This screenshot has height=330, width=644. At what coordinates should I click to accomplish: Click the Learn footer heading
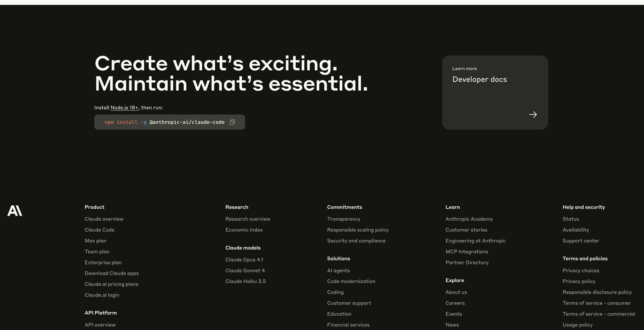click(453, 207)
